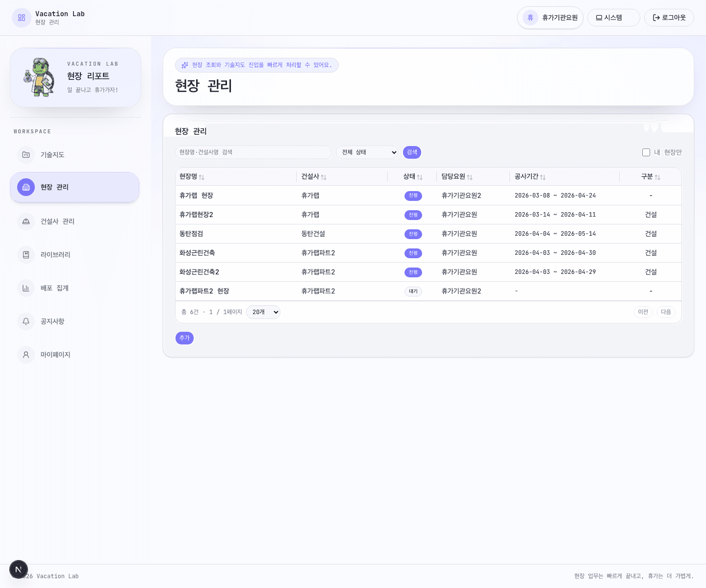Click the 마이페이지 user icon
Screen dimensions: 706x588
tap(26, 355)
